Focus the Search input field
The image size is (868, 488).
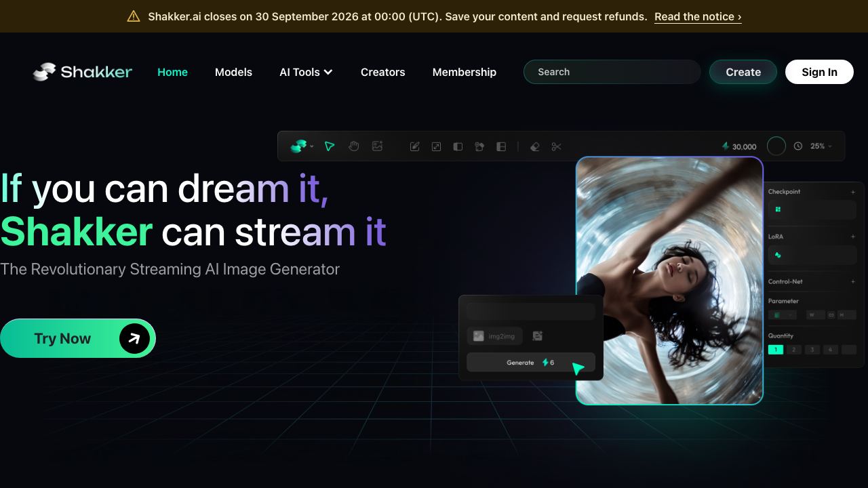[612, 72]
